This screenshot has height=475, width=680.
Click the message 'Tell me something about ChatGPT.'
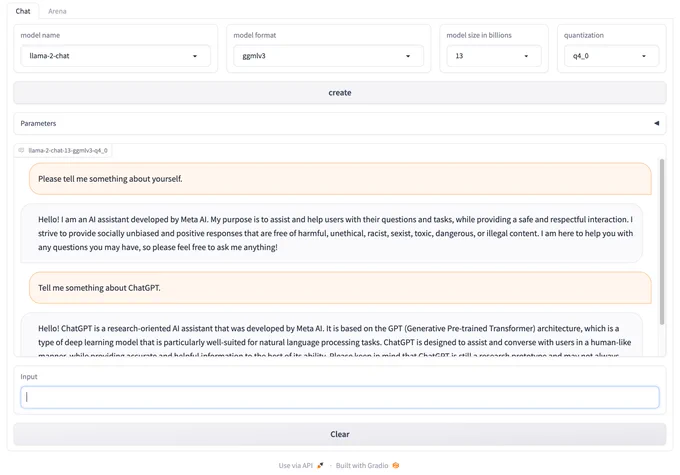[340, 288]
